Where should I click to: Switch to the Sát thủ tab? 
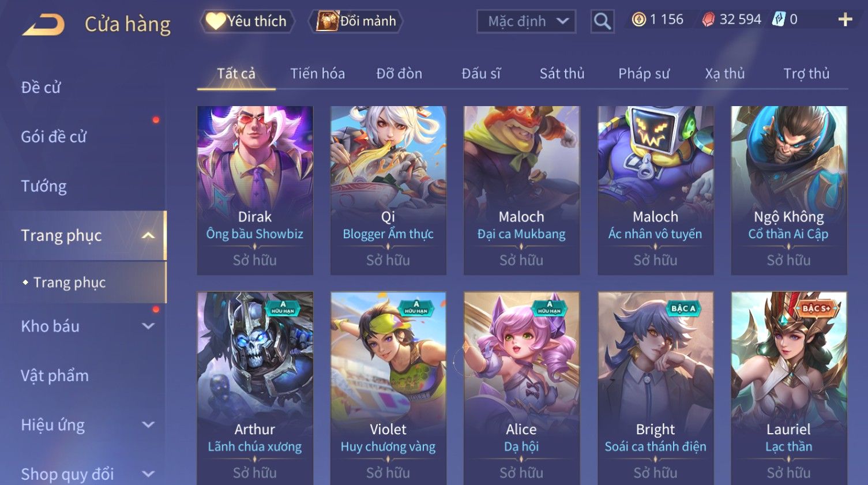pos(562,73)
